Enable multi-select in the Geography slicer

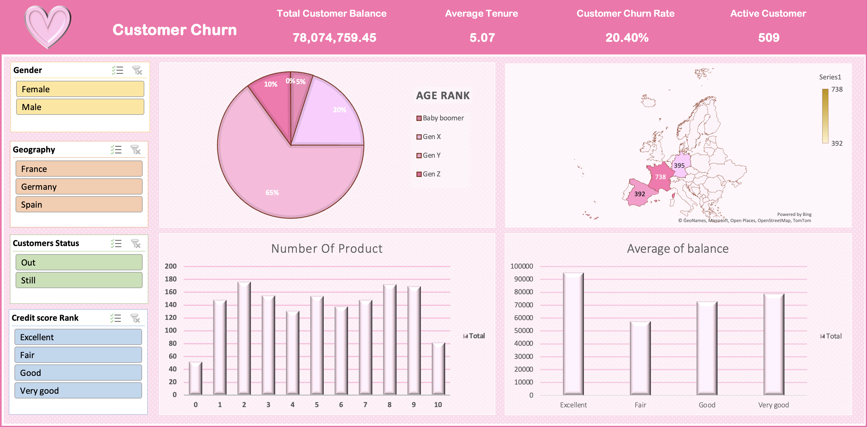point(116,150)
